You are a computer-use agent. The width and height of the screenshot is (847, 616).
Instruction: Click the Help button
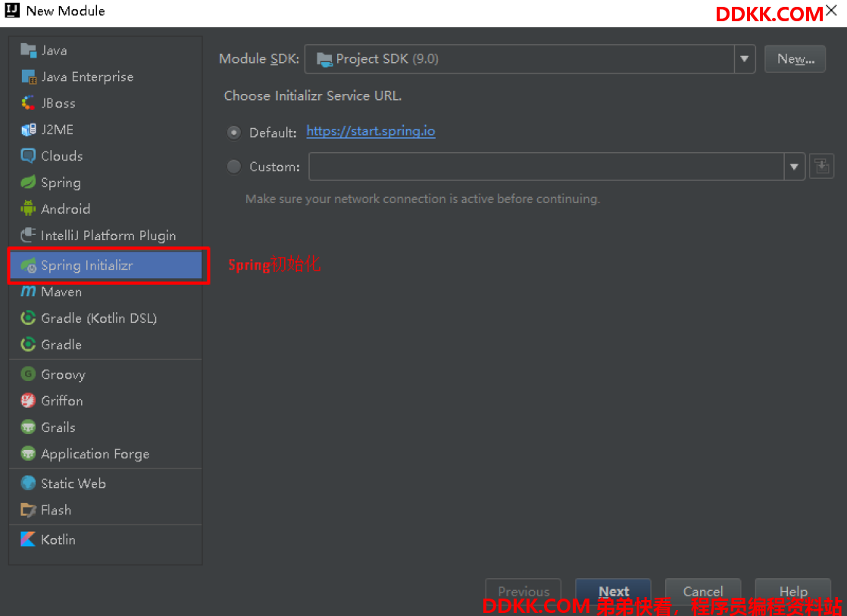click(792, 591)
